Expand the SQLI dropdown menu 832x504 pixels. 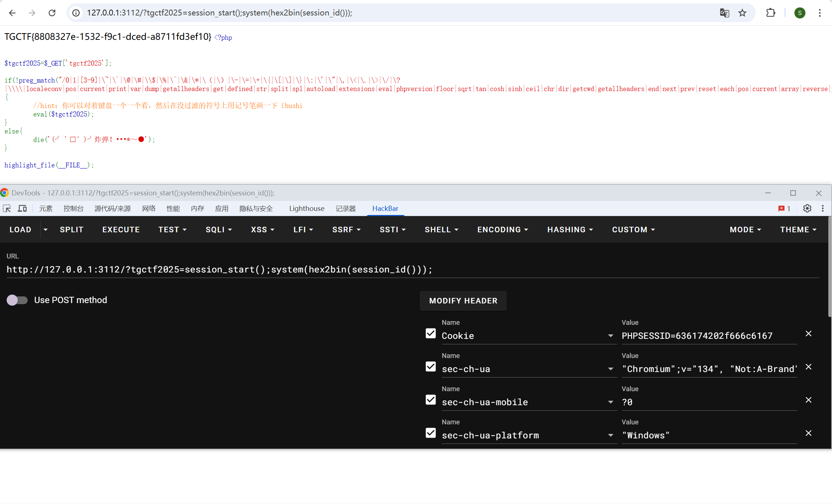219,229
